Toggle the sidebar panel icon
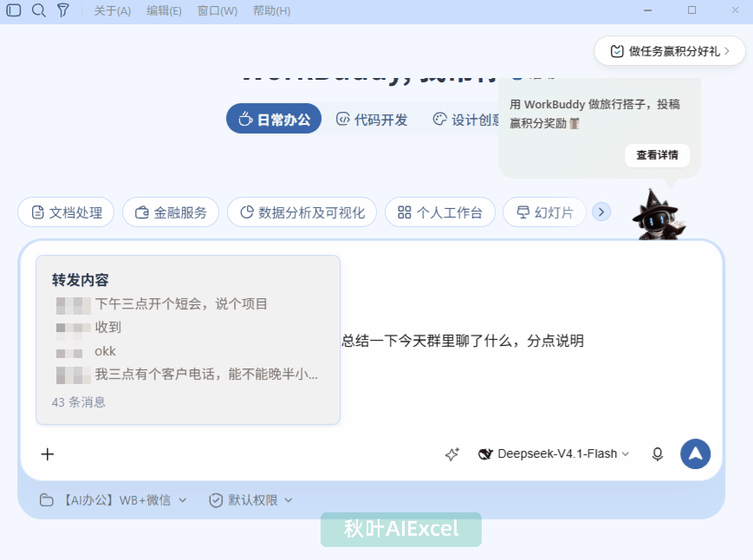 coord(14,10)
